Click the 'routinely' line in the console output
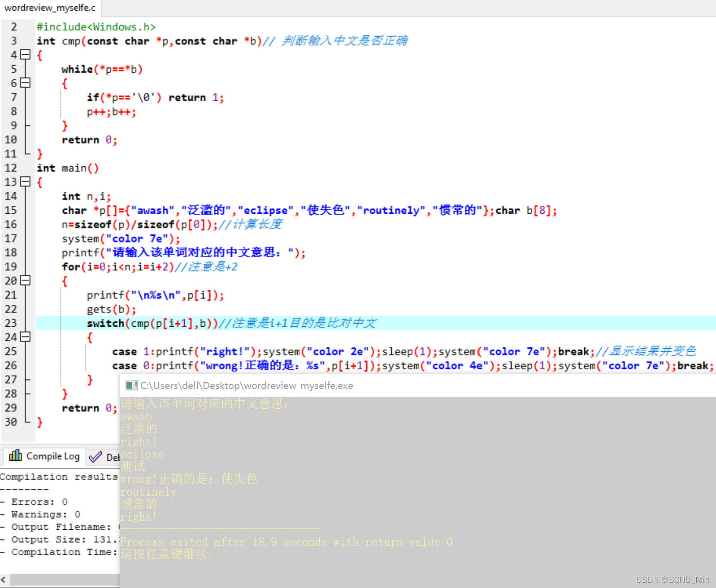This screenshot has width=716, height=588. tap(148, 492)
